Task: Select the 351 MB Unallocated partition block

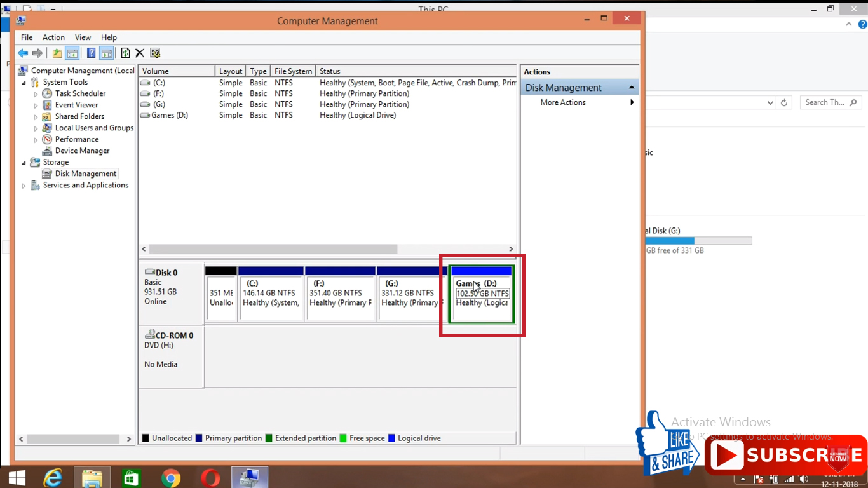Action: point(221,294)
